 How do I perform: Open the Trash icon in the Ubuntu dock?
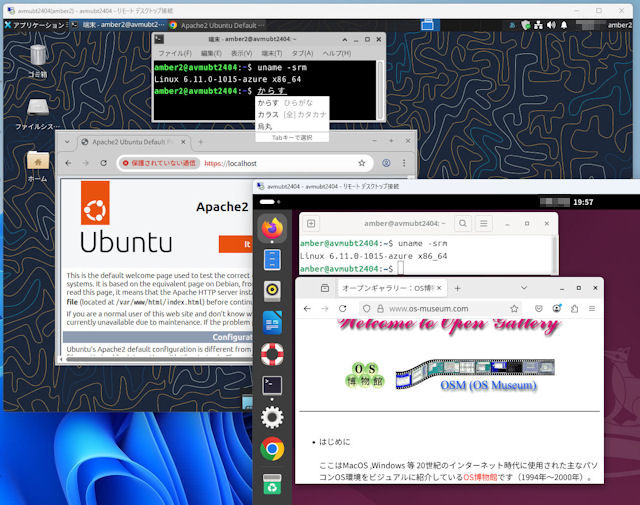click(x=272, y=484)
